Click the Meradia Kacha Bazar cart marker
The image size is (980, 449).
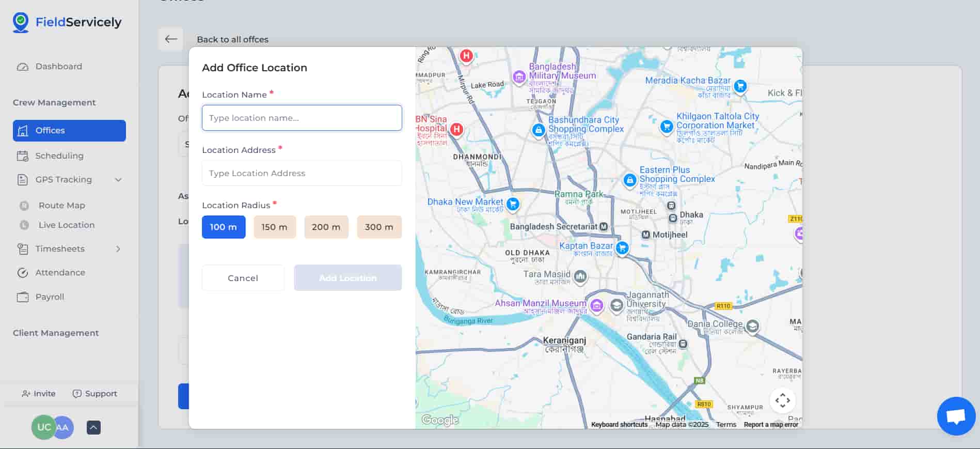pos(740,86)
